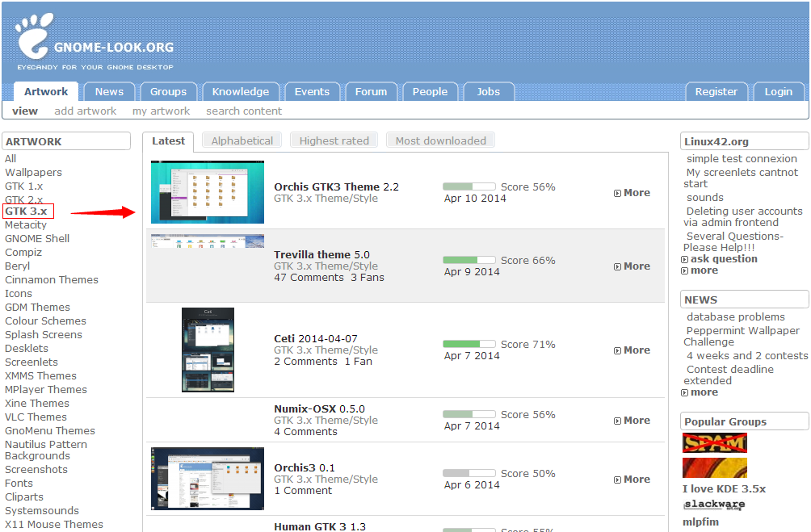Open the Orchis3 0.1 thumbnail

(208, 479)
